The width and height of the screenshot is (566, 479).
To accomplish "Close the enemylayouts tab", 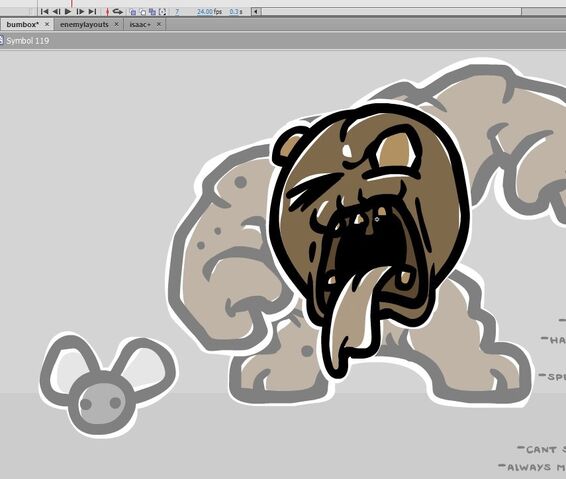I will point(116,25).
